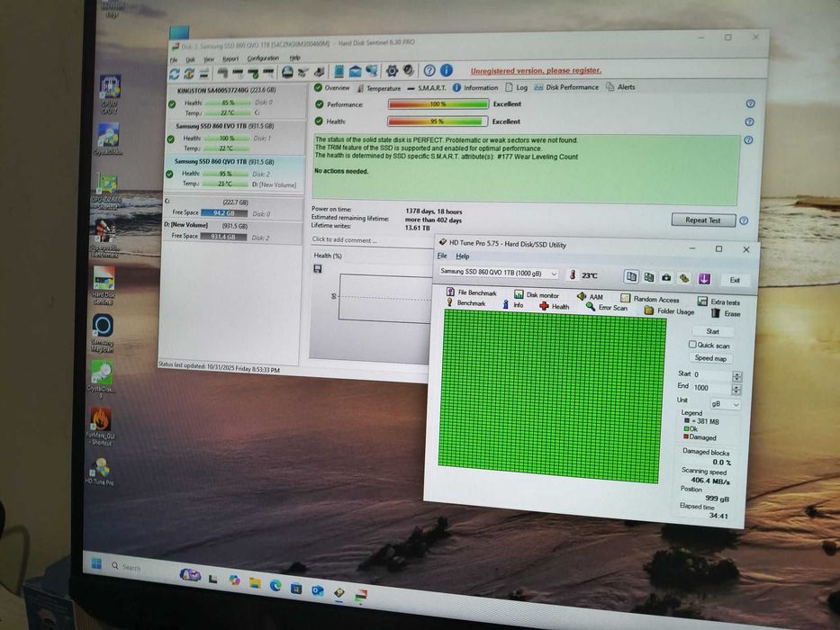840x630 pixels.
Task: Switch to the S.M.A.R.T. tab in Sentinel
Action: click(427, 88)
